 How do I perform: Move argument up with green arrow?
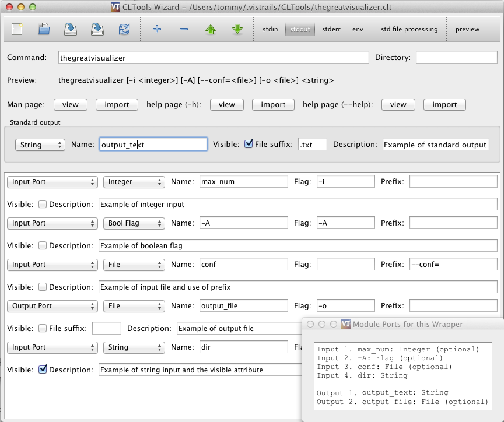(x=211, y=29)
